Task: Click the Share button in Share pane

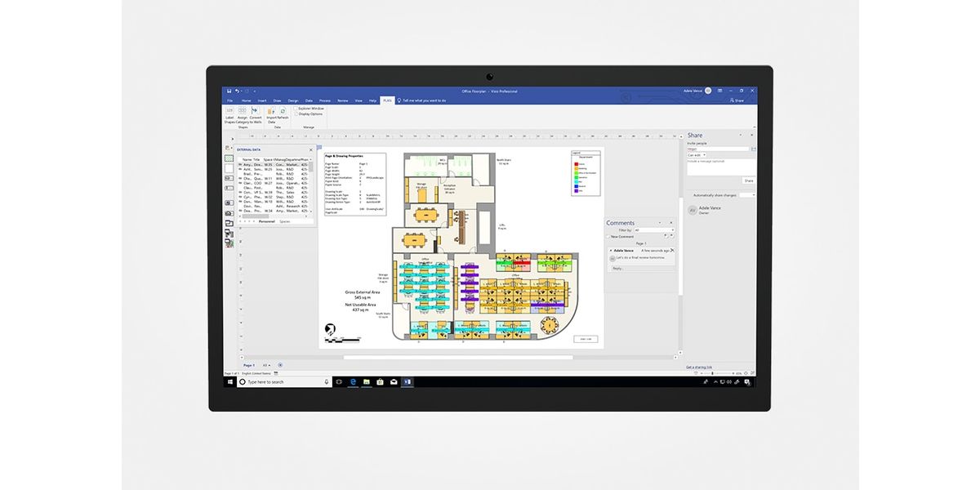Action: (748, 180)
